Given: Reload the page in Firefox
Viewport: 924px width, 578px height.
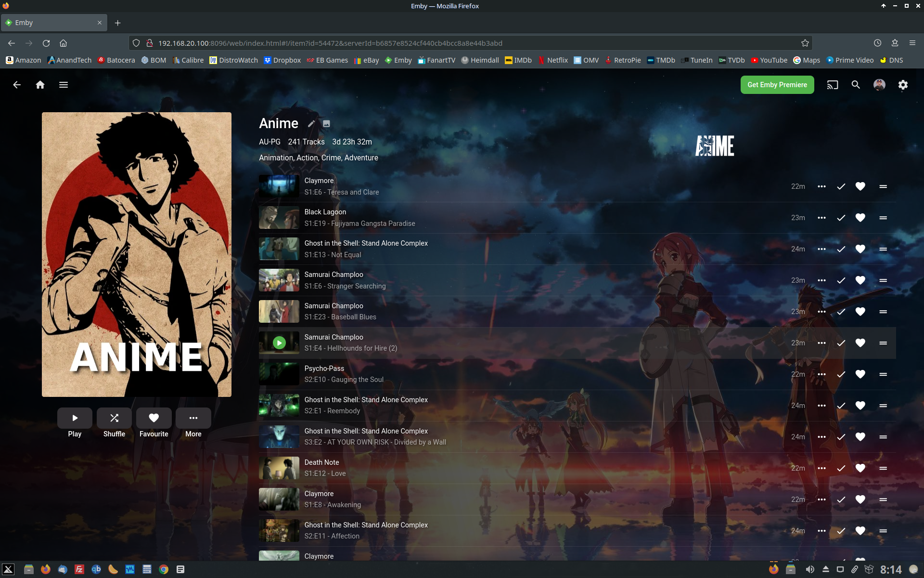Looking at the screenshot, I should [x=46, y=43].
